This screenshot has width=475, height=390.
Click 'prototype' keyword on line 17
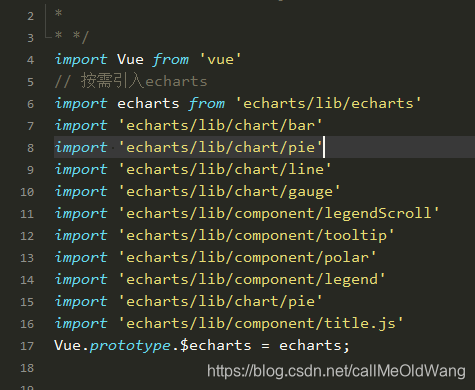click(x=130, y=346)
